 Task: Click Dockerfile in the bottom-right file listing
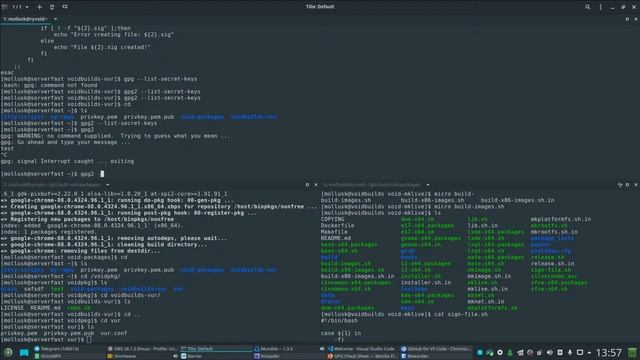[337, 225]
